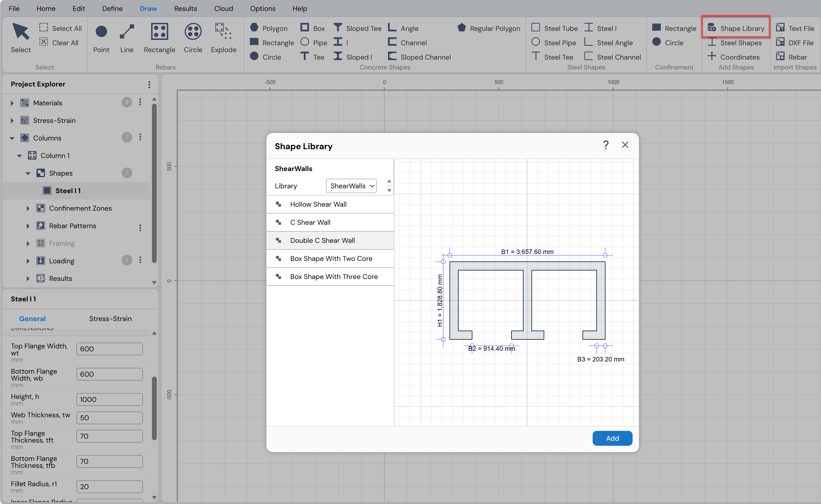Add a Rectangle confinement zone

pyautogui.click(x=674, y=28)
